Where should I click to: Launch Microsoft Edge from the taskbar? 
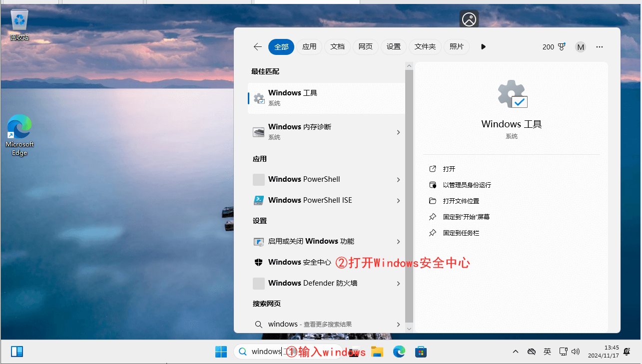click(399, 352)
